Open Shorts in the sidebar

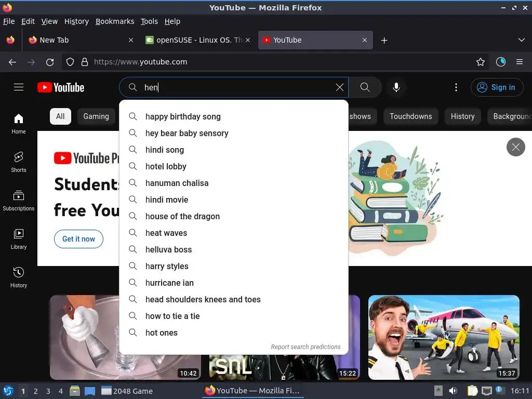point(19,163)
